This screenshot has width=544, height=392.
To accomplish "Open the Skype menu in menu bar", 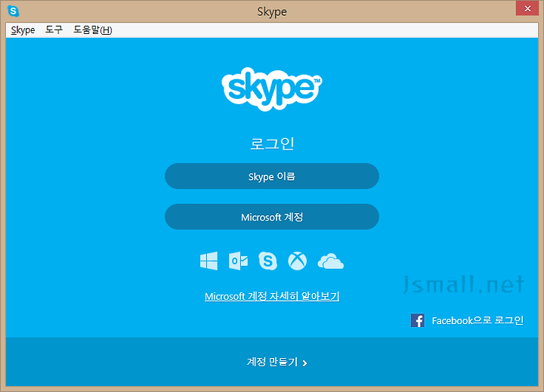I will click(23, 30).
